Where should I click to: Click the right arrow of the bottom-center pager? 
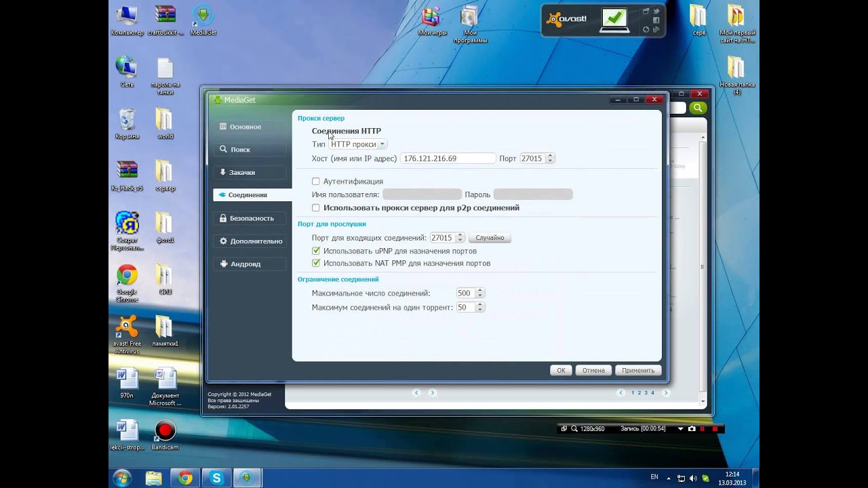[x=433, y=392]
